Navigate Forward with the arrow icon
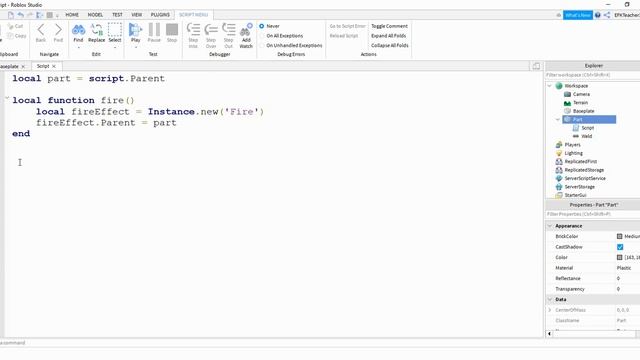The width and height of the screenshot is (640, 360). pyautogui.click(x=58, y=29)
